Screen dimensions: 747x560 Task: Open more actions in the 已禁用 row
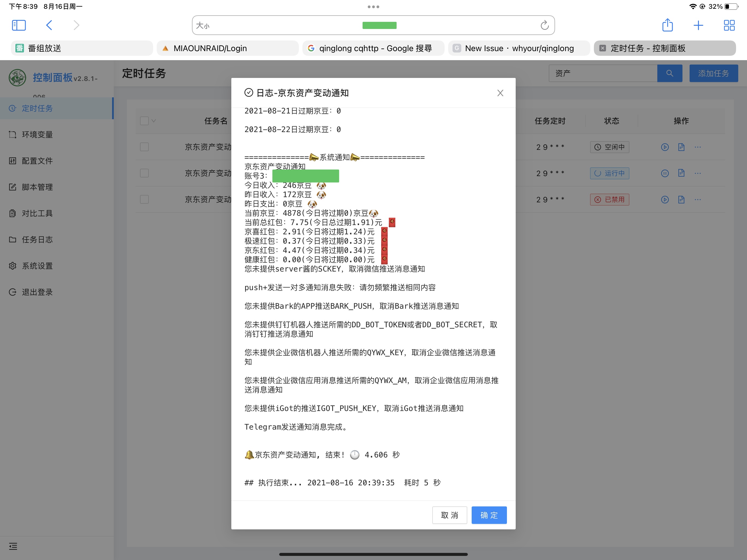(698, 200)
